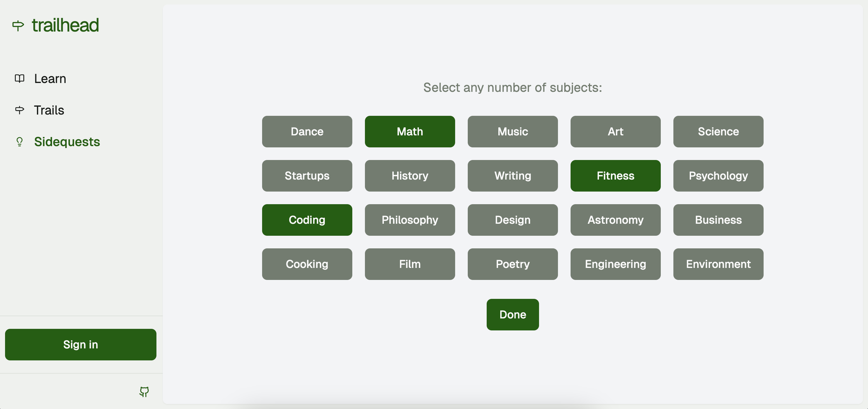Click the lightbulb icon beside Sidequests
Image resolution: width=868 pixels, height=409 pixels.
click(20, 142)
